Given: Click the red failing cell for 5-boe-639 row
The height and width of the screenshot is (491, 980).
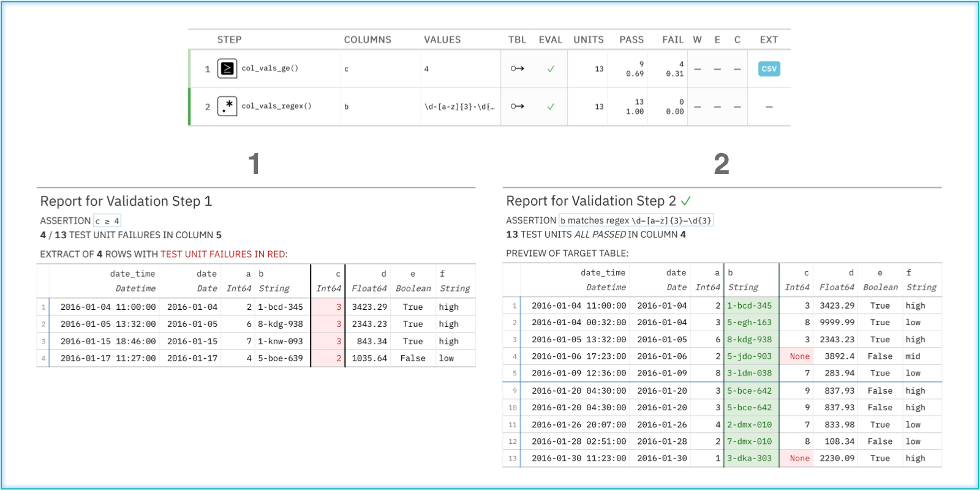Looking at the screenshot, I should [328, 358].
